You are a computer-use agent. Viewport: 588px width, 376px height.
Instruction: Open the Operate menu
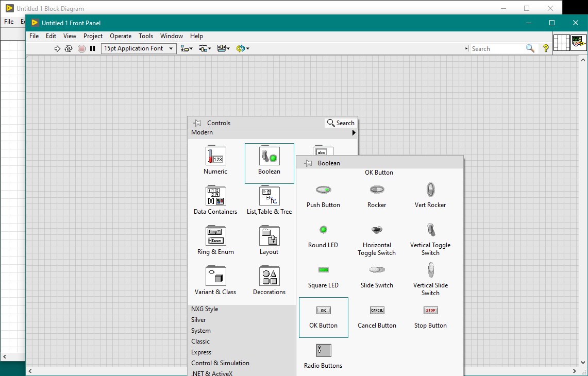pos(121,36)
